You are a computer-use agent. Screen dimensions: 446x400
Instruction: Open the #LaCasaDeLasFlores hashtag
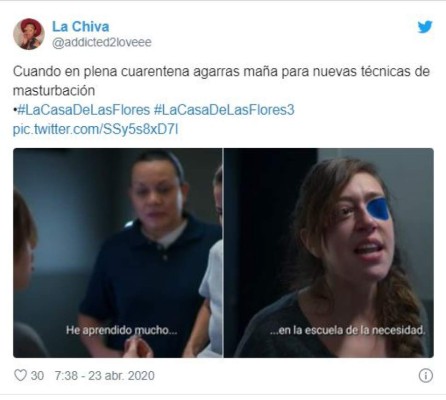83,110
